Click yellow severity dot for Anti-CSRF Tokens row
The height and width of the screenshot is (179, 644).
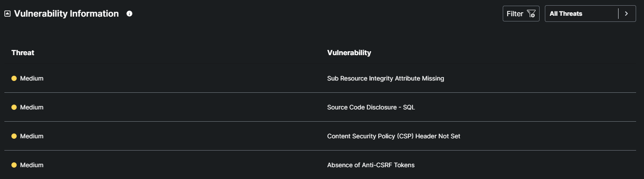(x=14, y=165)
